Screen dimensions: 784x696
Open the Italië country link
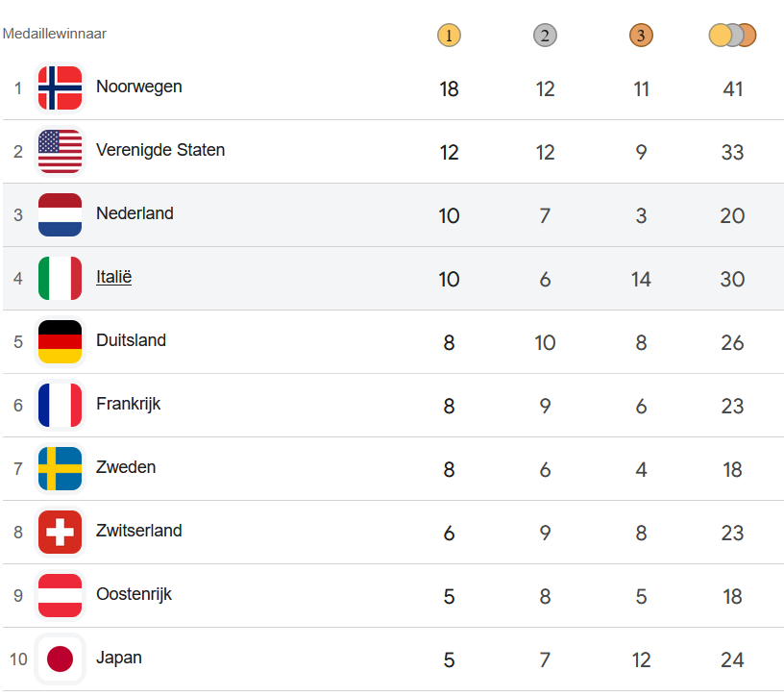[113, 277]
